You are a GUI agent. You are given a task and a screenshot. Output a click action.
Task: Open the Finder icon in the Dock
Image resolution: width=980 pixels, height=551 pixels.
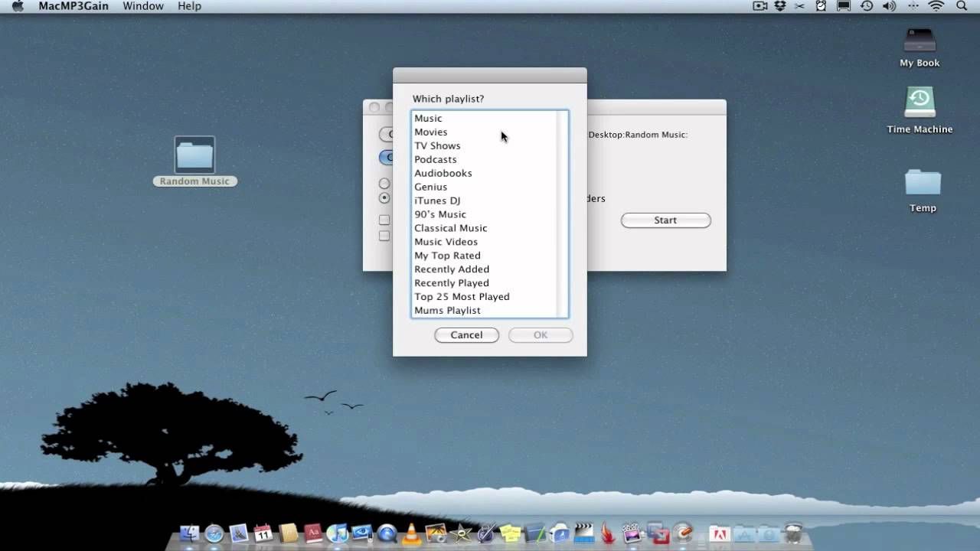189,533
